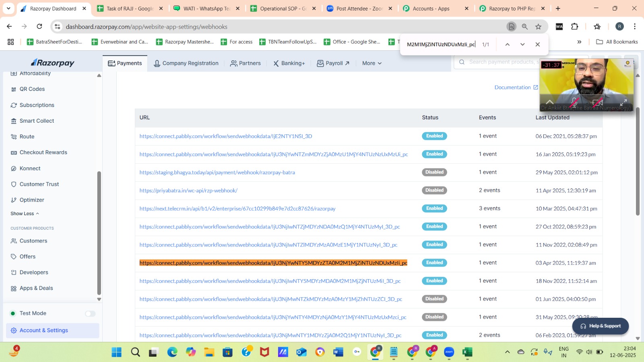Show more bookmarks chevron
This screenshot has height=362, width=644.
pyautogui.click(x=579, y=42)
